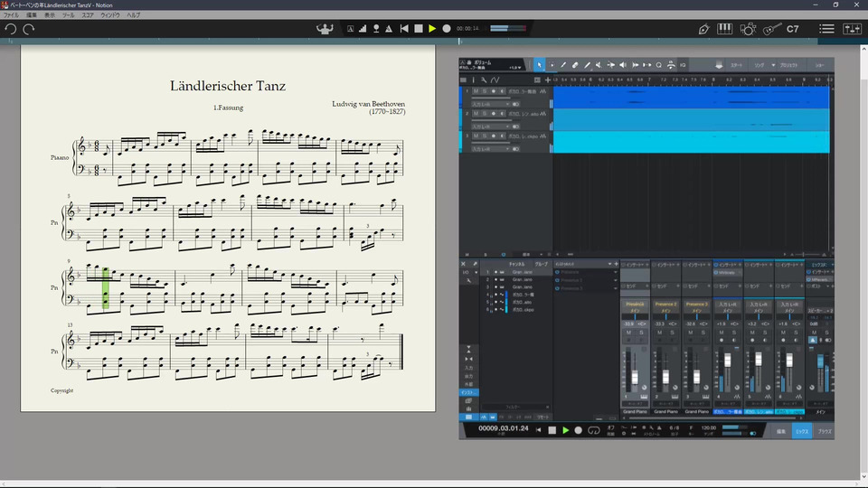Open the wrench track settings icon
The height and width of the screenshot is (488, 868).
pos(484,80)
